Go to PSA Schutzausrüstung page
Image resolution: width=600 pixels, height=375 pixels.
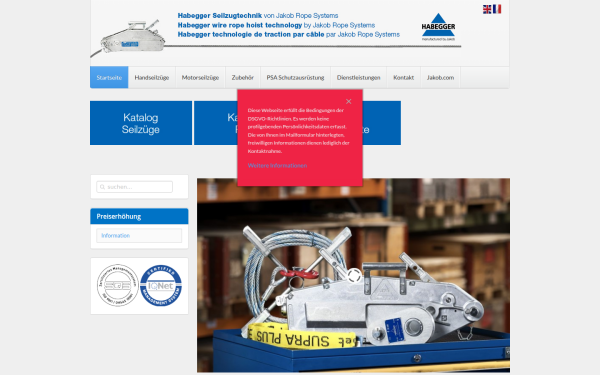pos(295,77)
